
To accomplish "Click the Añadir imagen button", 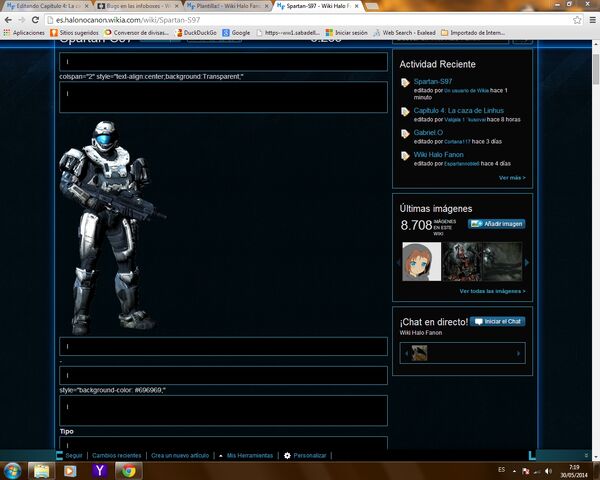I will [x=497, y=224].
